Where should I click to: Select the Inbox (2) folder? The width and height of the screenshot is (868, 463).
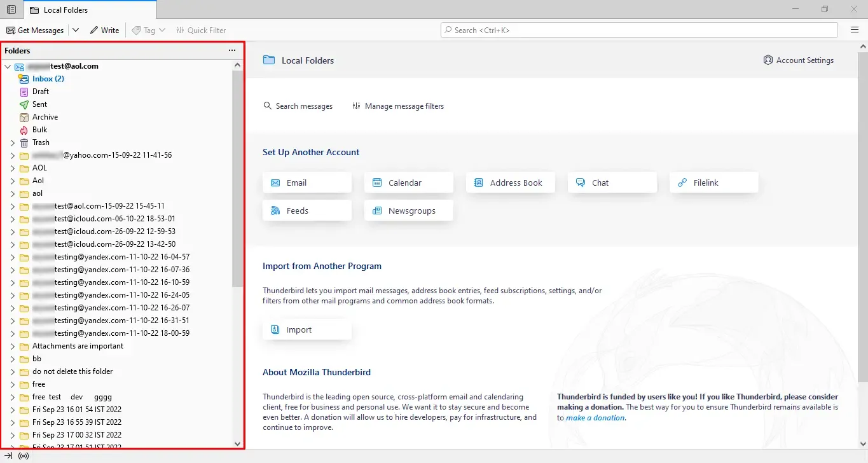click(x=48, y=79)
